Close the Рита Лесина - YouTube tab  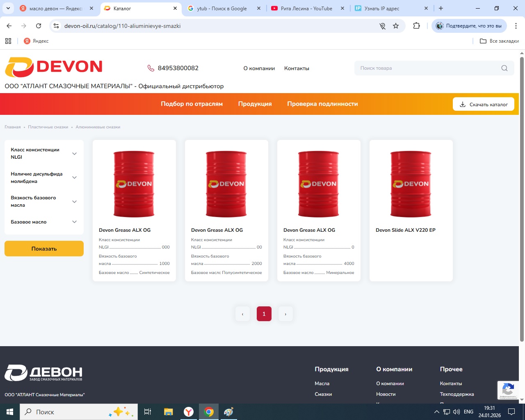click(342, 8)
